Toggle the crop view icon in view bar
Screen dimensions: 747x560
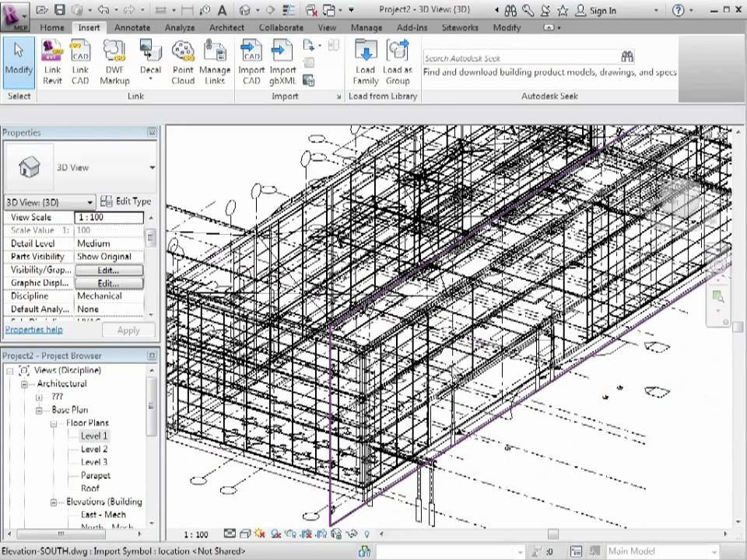point(307,534)
